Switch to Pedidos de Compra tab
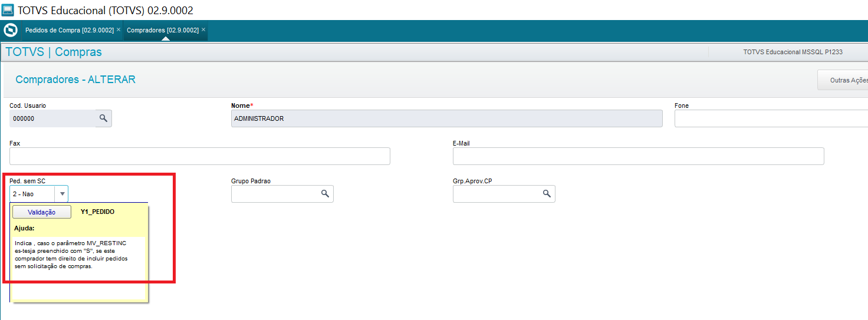The image size is (868, 320). (69, 30)
